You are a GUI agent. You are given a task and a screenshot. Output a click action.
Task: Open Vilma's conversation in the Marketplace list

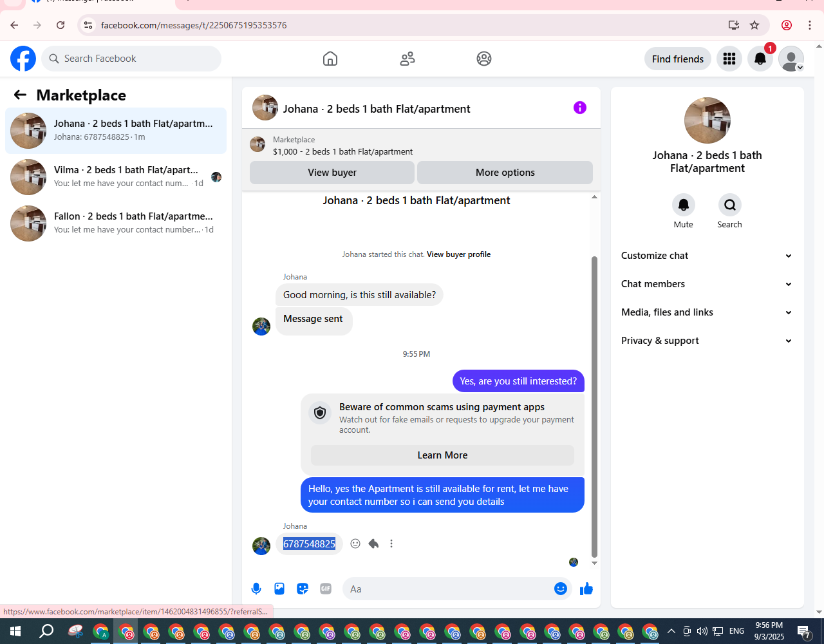point(116,177)
